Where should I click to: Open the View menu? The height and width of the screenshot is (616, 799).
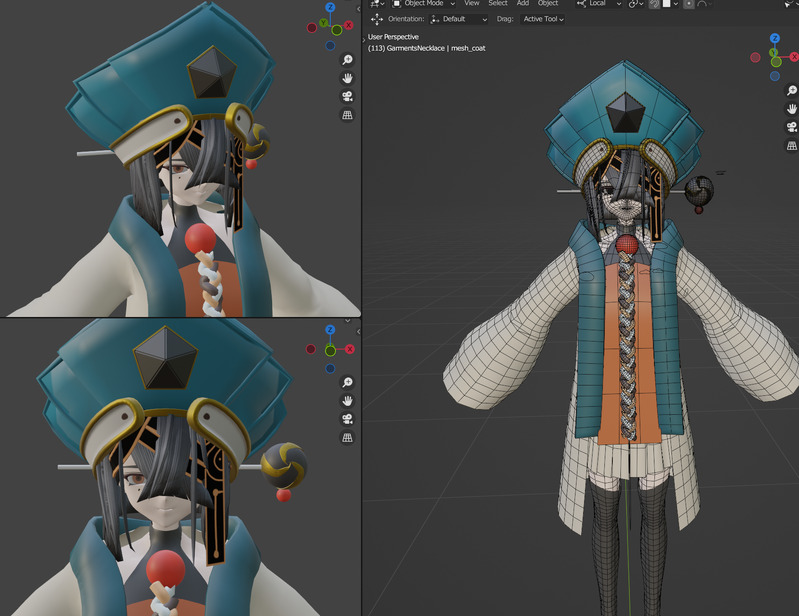pos(471,3)
